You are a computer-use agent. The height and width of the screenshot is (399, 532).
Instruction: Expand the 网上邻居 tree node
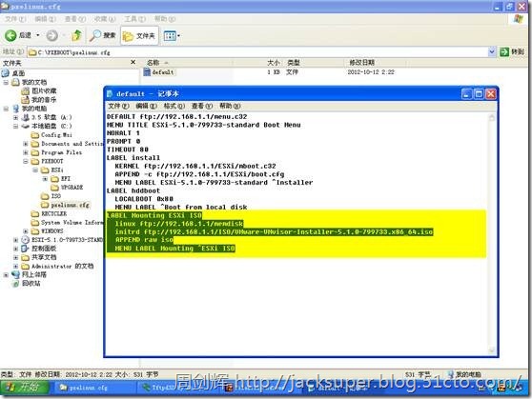point(6,274)
